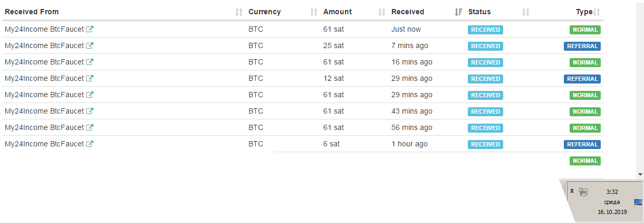Click RECEIVED badge in the Just now row
Screen dimensions: 644x223
click(485, 30)
